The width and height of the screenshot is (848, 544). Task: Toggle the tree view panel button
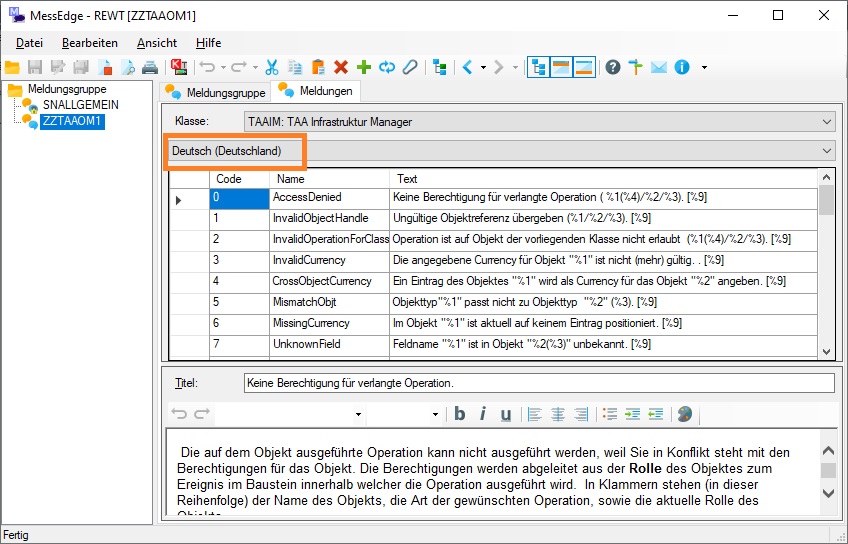[538, 67]
